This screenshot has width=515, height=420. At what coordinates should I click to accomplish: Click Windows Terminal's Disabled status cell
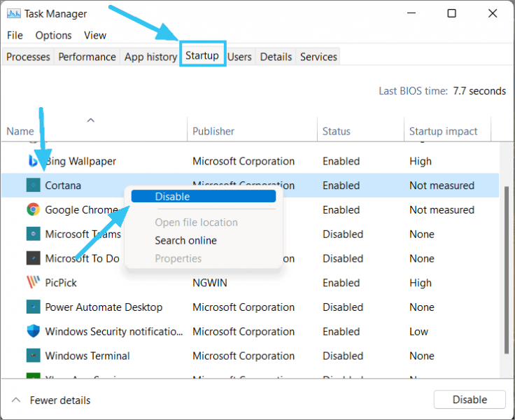pyautogui.click(x=343, y=356)
